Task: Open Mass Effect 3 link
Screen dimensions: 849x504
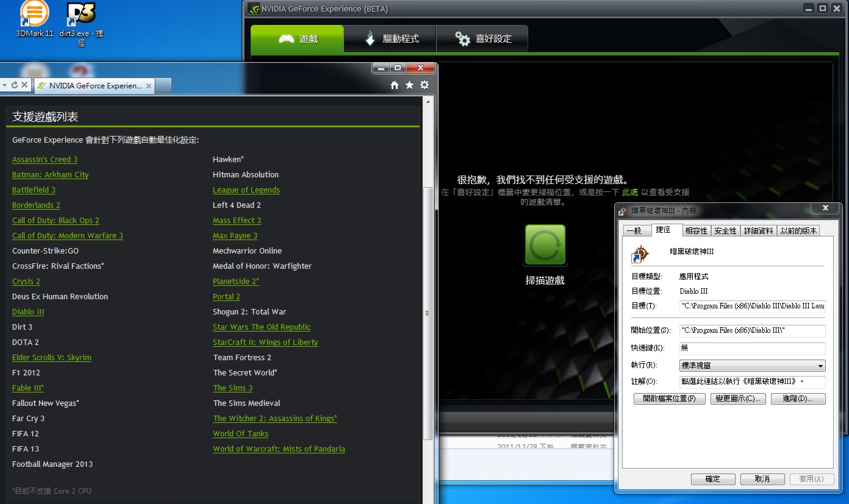Action: click(x=237, y=221)
